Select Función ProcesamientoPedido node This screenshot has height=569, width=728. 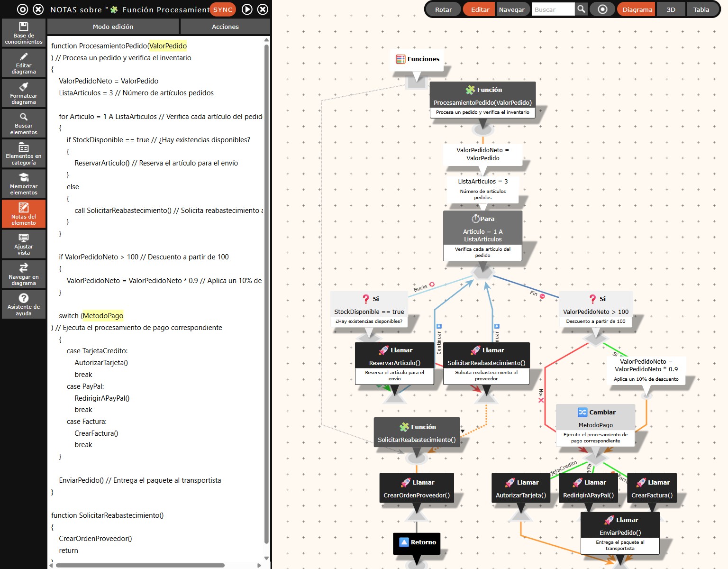(x=482, y=100)
